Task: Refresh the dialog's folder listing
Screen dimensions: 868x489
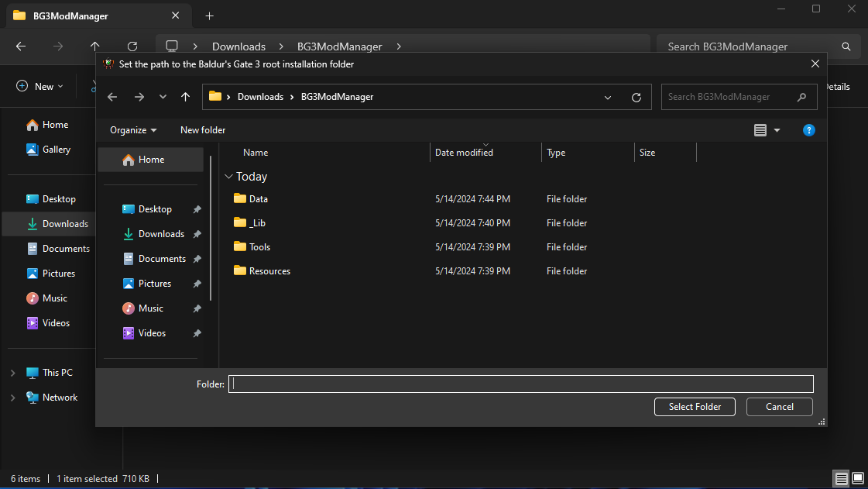Action: click(636, 98)
